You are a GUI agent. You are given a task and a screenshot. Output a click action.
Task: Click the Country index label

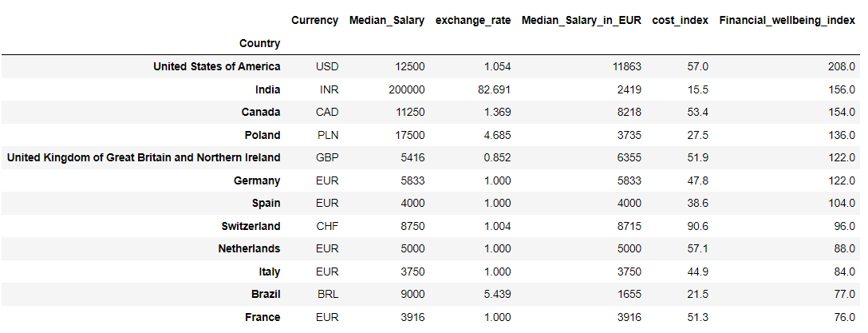(259, 43)
